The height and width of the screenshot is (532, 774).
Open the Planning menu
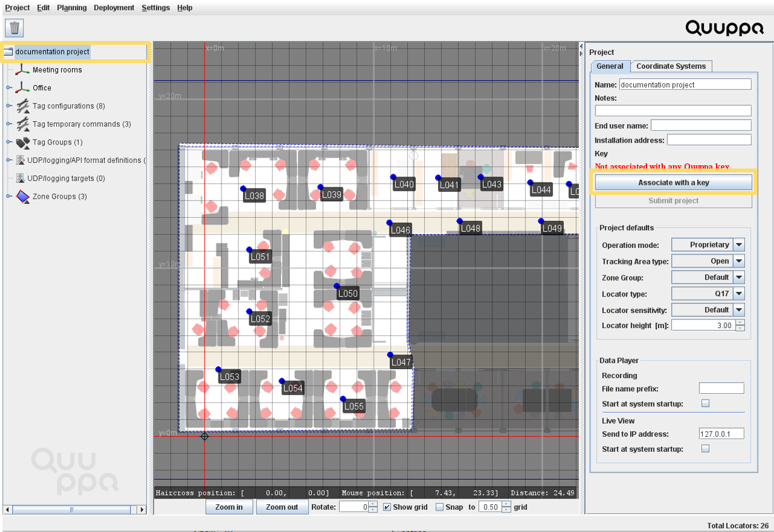pos(72,8)
